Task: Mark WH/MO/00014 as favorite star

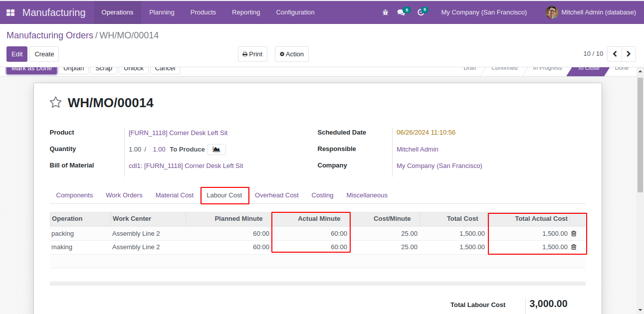Action: coord(55,103)
